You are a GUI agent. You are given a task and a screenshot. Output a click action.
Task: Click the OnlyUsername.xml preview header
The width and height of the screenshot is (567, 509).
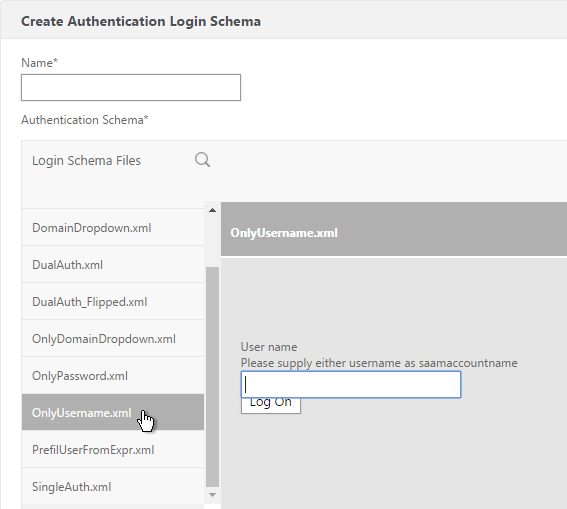[x=394, y=229]
